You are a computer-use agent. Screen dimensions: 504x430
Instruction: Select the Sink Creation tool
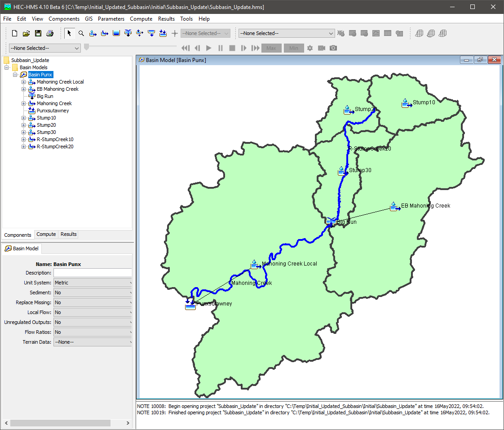point(163,33)
